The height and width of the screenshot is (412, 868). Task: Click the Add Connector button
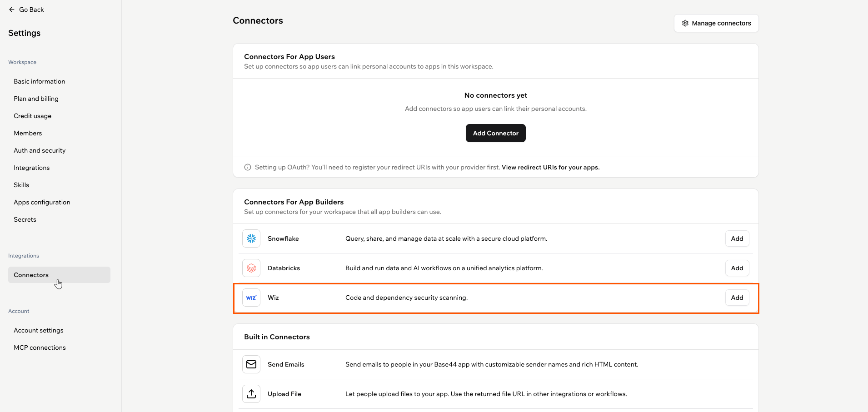pos(495,133)
